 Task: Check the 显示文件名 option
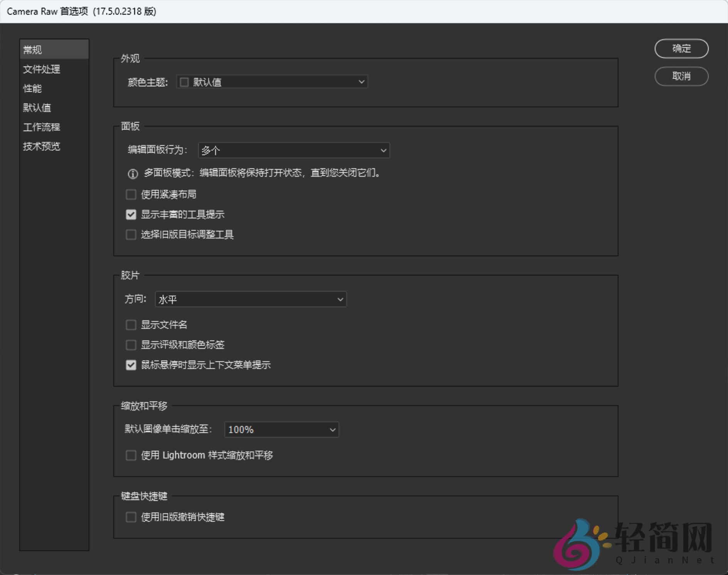(x=131, y=325)
